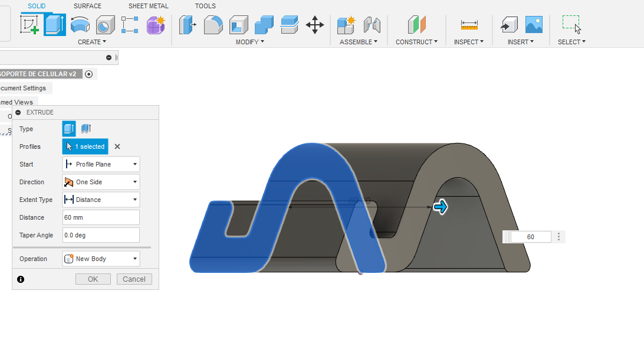Click the extrude direction arrow manipulator

click(x=441, y=207)
